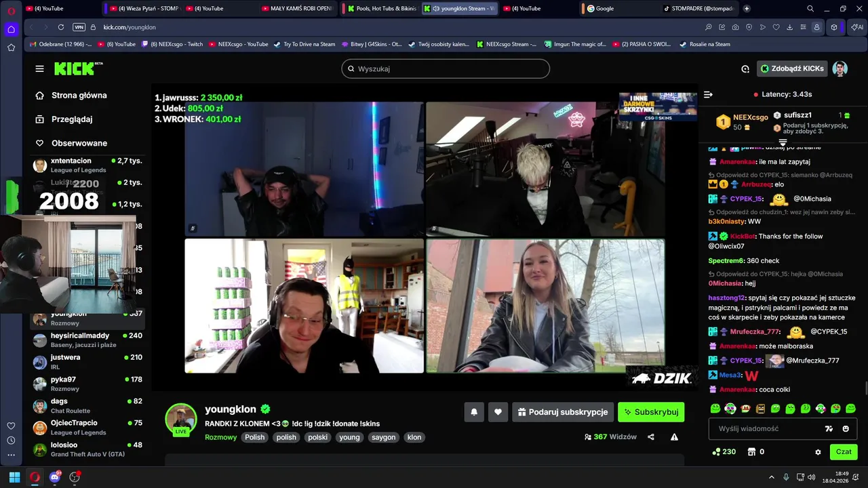Open Discord from the taskbar
Image resolution: width=868 pixels, height=488 pixels.
[55, 477]
